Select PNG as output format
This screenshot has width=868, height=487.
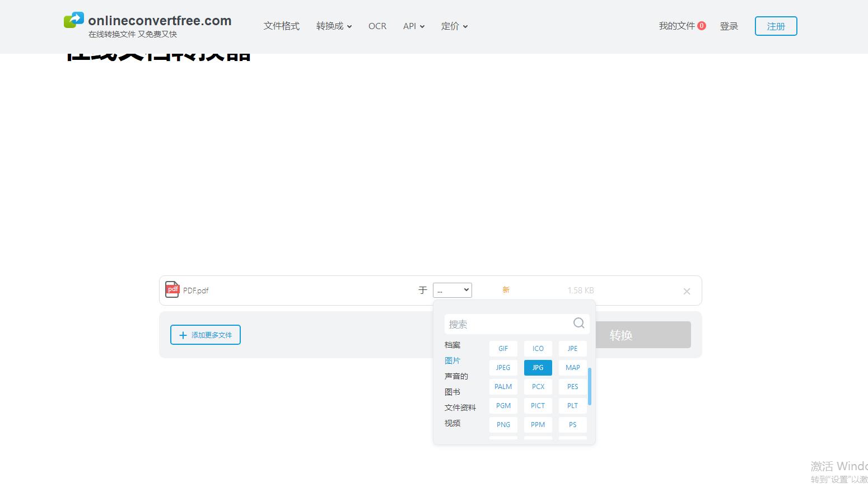click(x=502, y=424)
